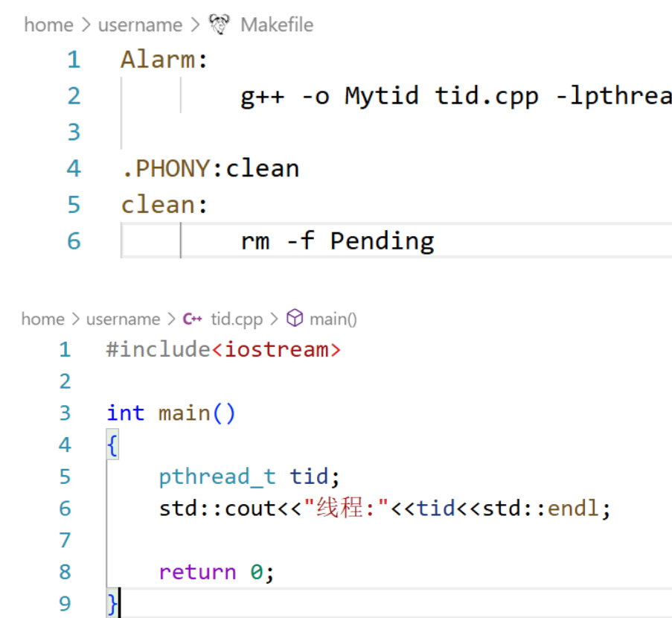The height and width of the screenshot is (618, 672).
Task: Open home folder in top breadcrumb
Action: point(48,25)
